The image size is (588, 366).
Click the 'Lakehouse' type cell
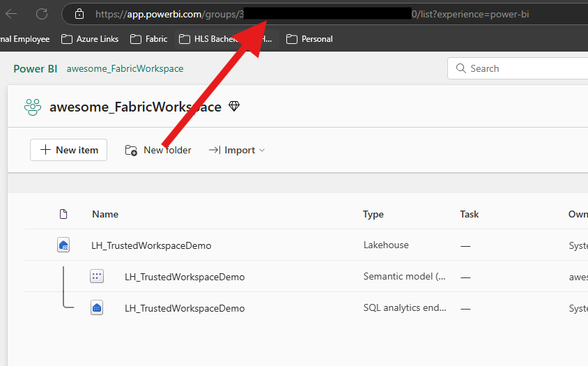(386, 245)
